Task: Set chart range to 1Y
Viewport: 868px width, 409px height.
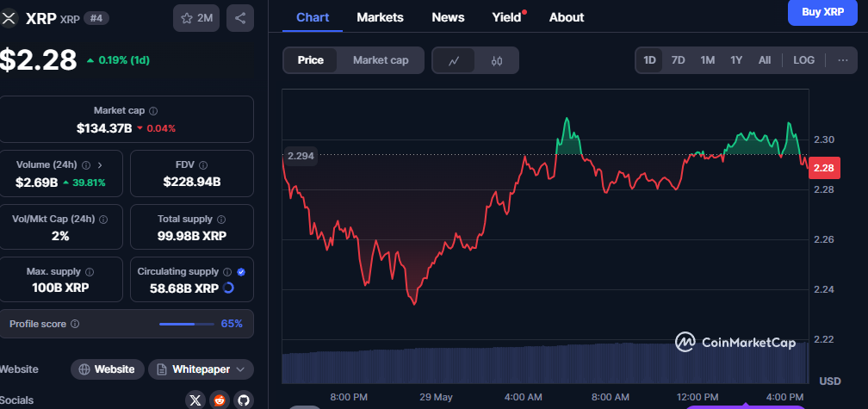Action: click(x=736, y=60)
